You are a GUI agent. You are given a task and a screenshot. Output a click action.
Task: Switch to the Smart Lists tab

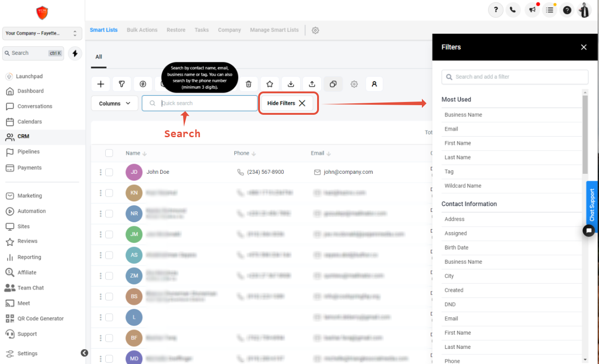(x=104, y=30)
